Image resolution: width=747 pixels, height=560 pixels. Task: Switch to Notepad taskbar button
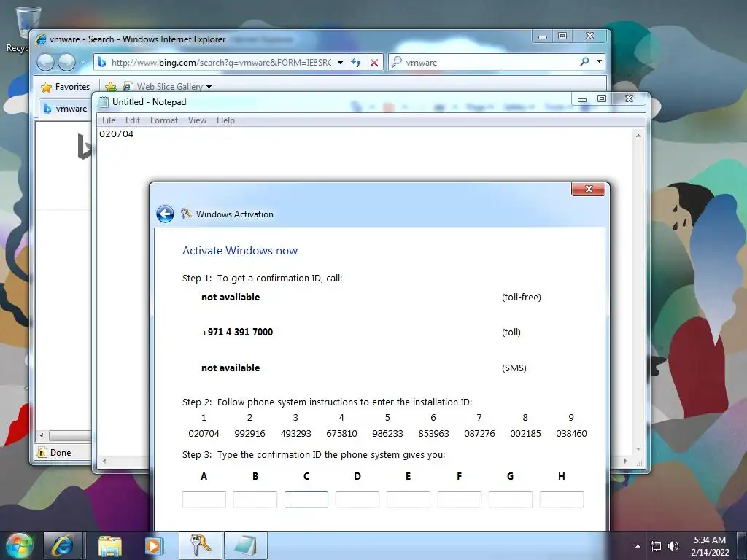[246, 545]
